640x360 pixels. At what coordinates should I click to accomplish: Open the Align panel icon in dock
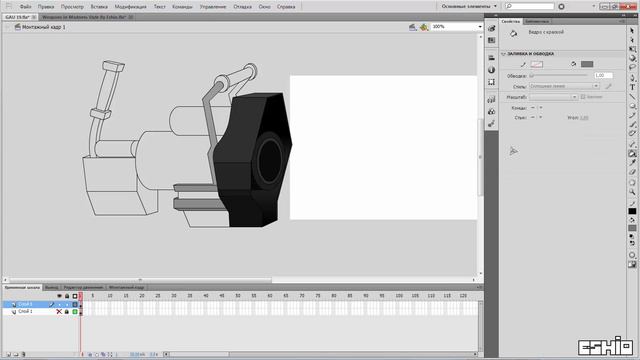tap(491, 58)
